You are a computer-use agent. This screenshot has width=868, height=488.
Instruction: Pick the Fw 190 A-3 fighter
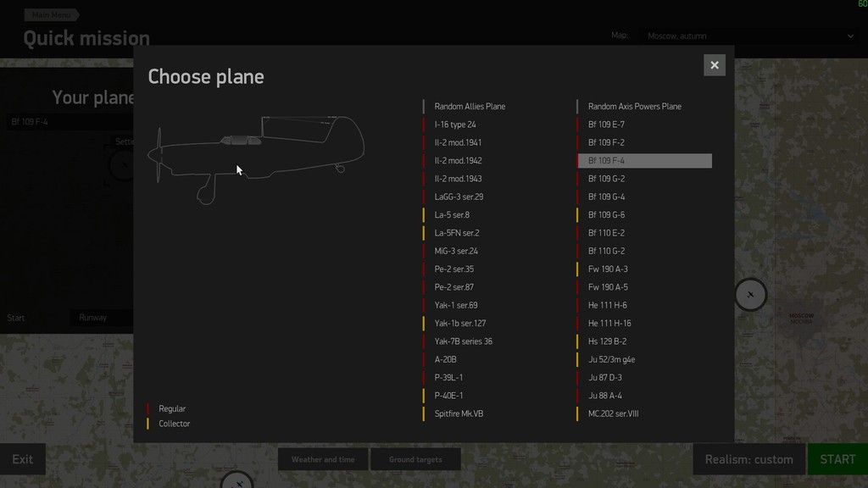pos(608,269)
